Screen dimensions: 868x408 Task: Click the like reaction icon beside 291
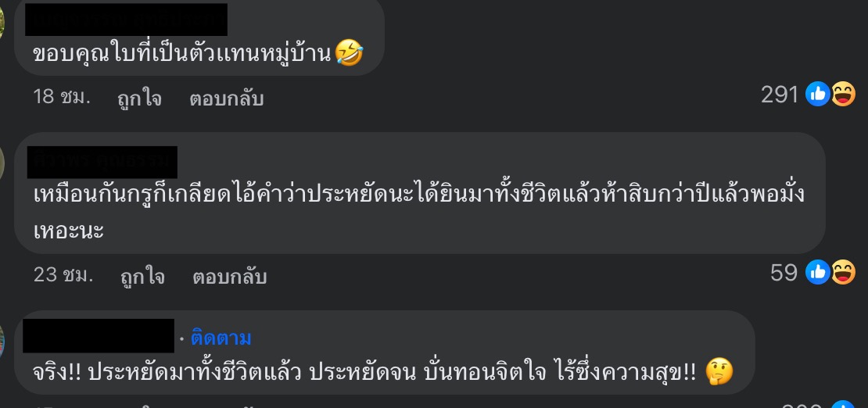click(x=817, y=94)
